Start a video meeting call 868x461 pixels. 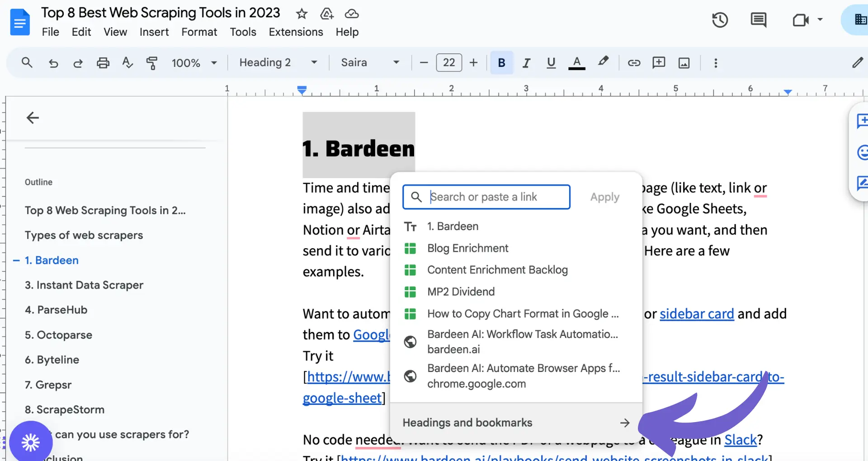point(800,20)
